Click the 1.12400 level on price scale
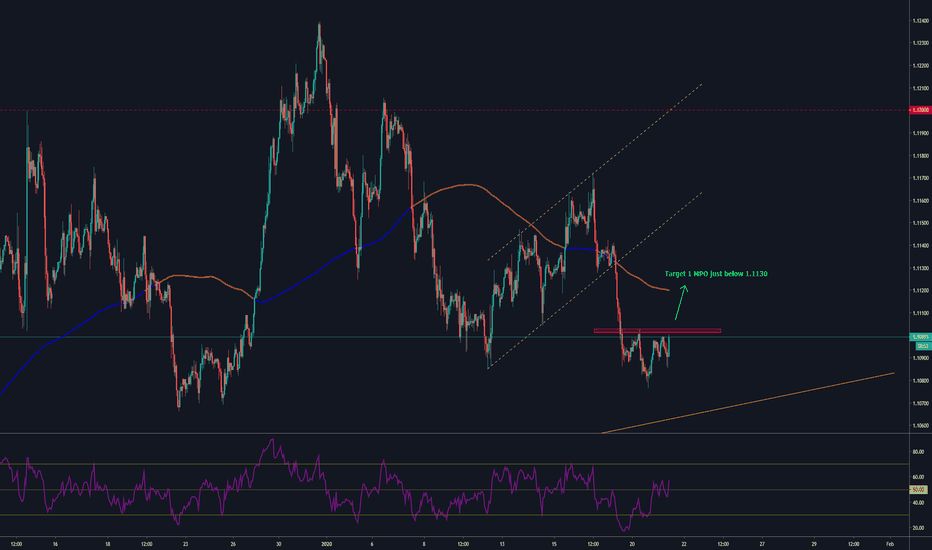The height and width of the screenshot is (550, 932). click(x=919, y=20)
